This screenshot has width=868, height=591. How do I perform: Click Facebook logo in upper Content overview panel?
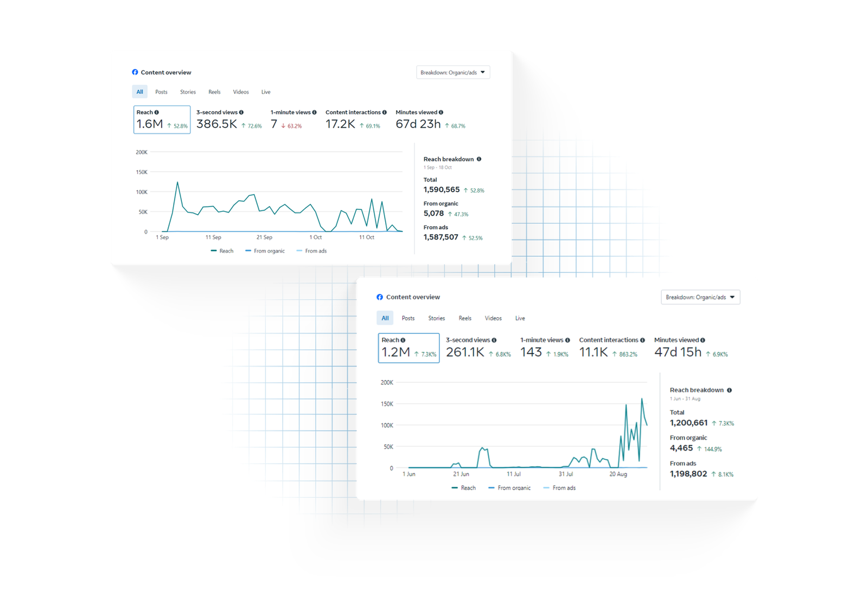135,72
